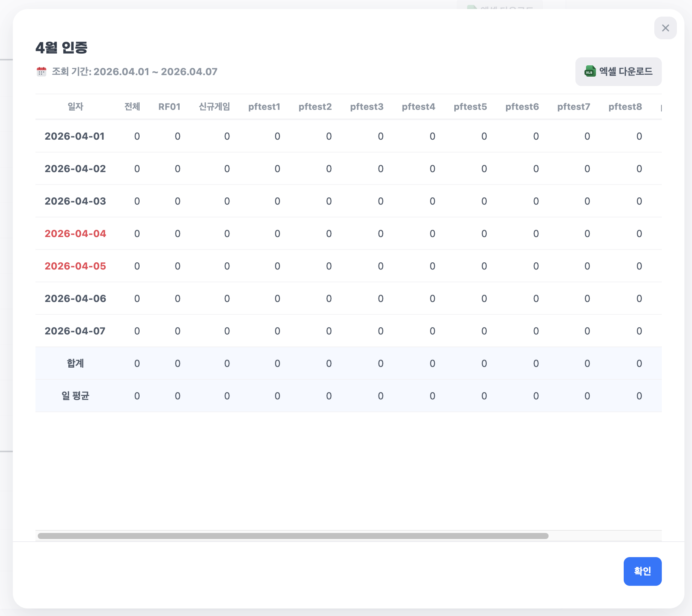Select the 신규게임 column header

coord(214,107)
